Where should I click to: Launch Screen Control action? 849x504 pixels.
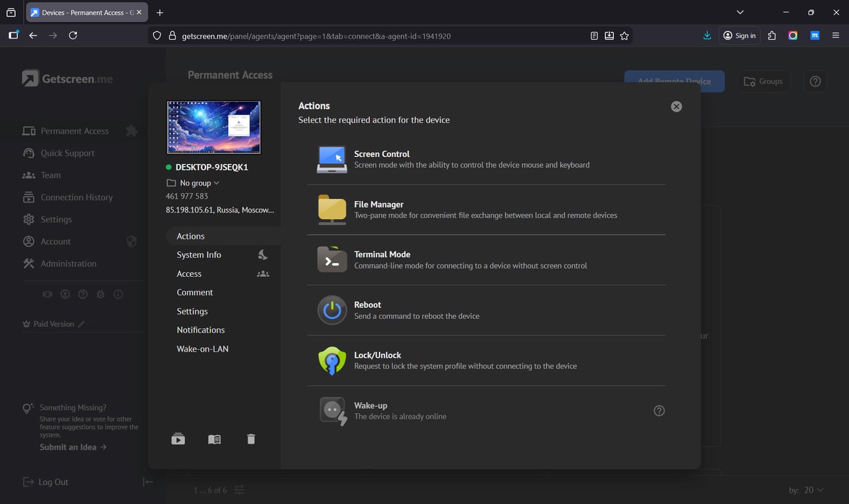click(381, 159)
